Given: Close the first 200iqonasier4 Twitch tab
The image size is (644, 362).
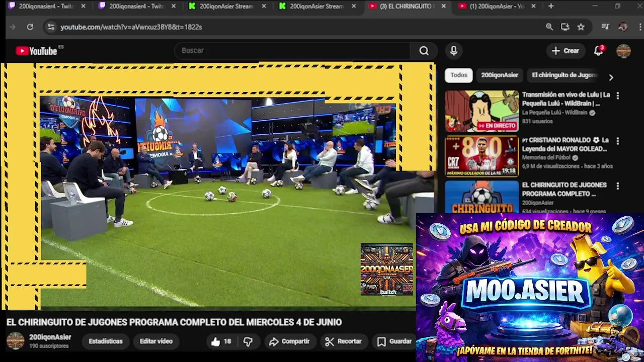Looking at the screenshot, I should pos(83,6).
